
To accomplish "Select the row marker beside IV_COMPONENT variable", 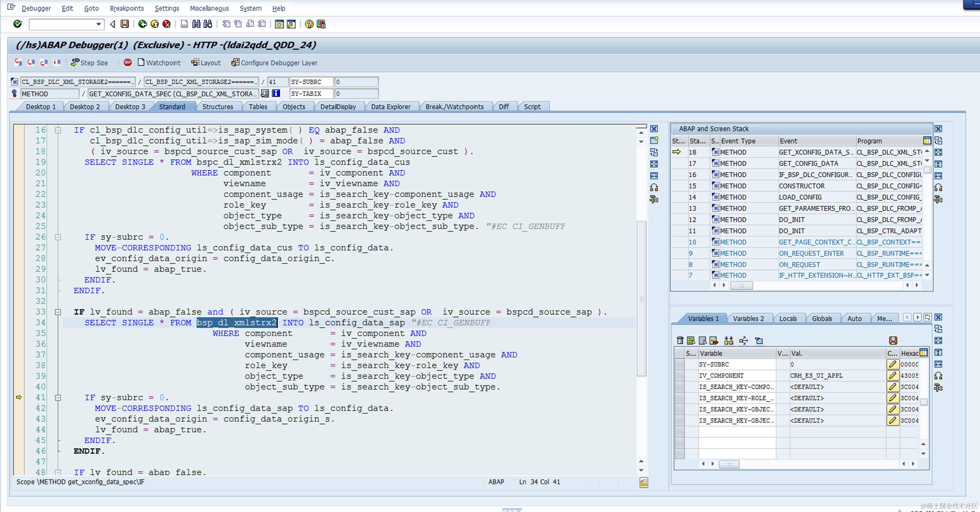I will tap(679, 375).
